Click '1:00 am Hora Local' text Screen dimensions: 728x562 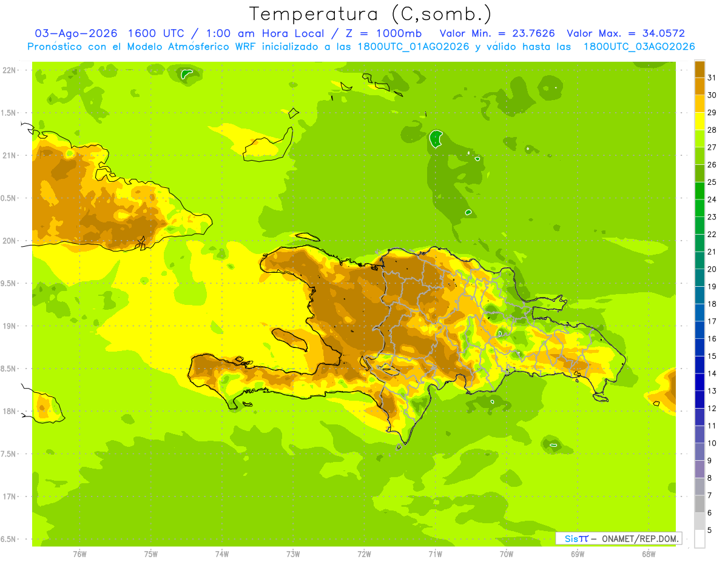[x=267, y=33]
